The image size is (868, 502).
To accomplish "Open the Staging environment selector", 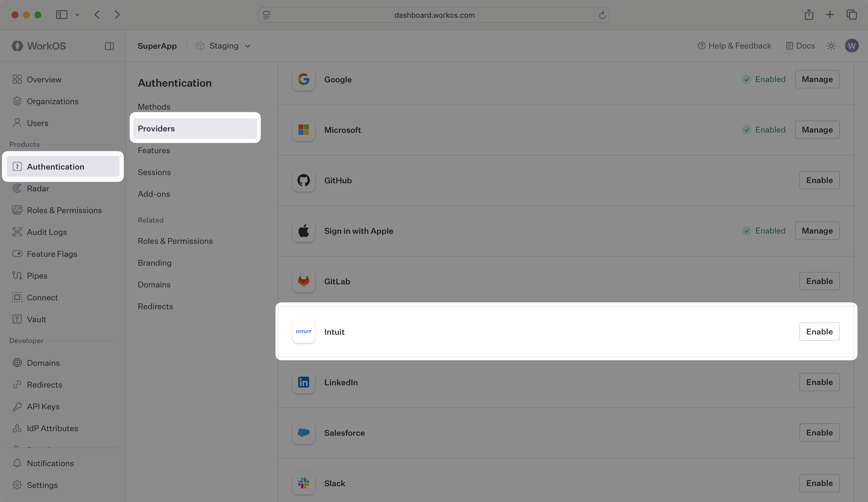I will point(223,45).
